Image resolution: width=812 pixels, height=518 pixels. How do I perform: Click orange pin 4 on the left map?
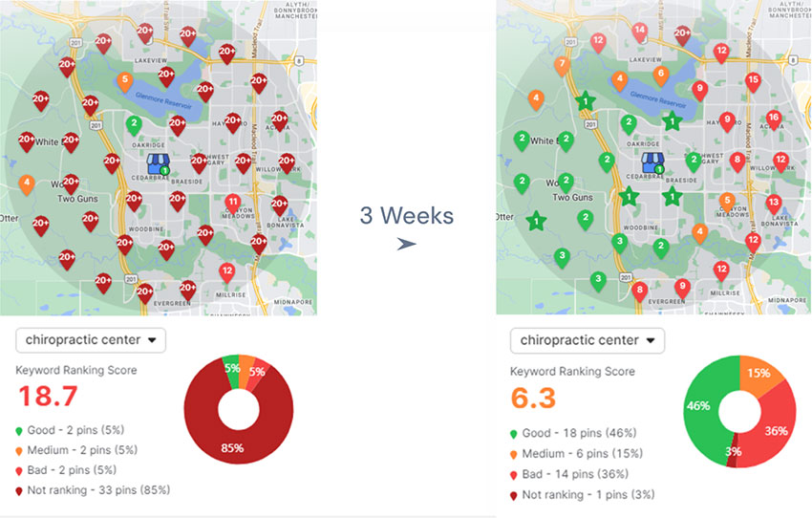[x=27, y=183]
